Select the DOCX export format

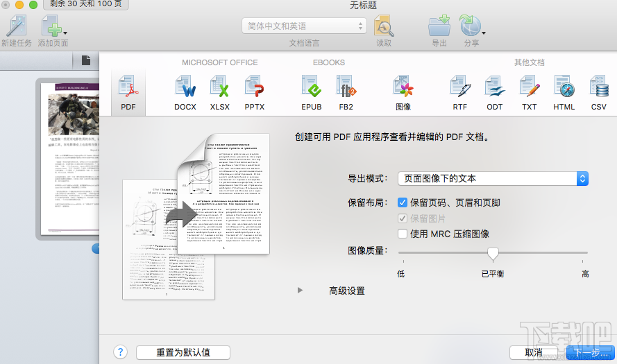[185, 93]
